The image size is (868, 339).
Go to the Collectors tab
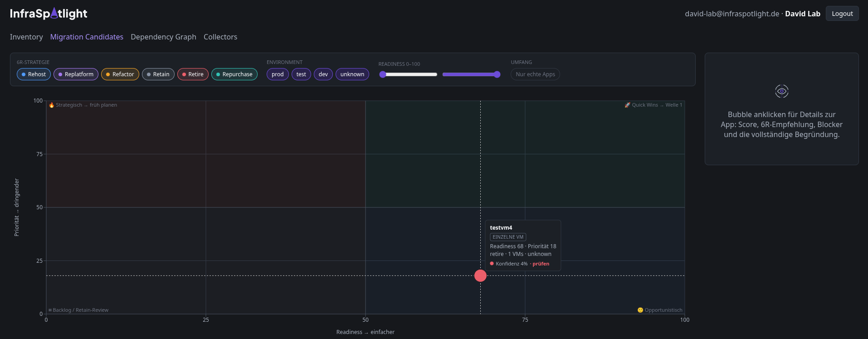(x=220, y=37)
